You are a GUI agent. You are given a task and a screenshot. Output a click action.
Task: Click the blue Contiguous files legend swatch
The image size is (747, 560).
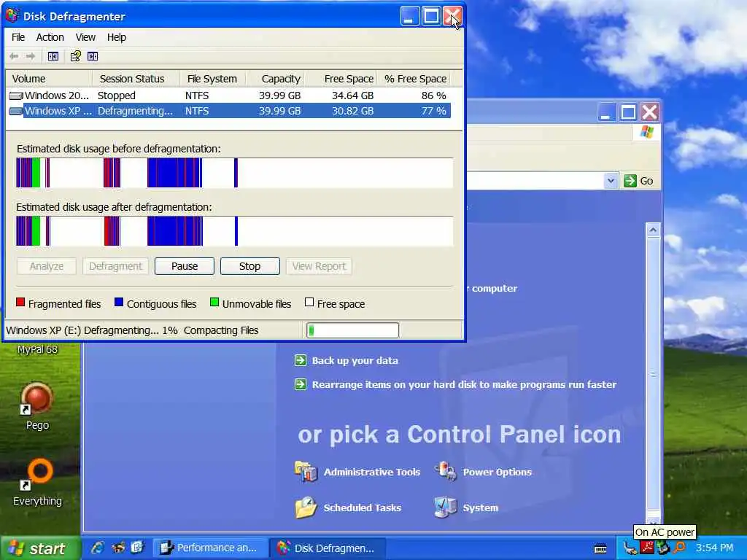(x=119, y=302)
